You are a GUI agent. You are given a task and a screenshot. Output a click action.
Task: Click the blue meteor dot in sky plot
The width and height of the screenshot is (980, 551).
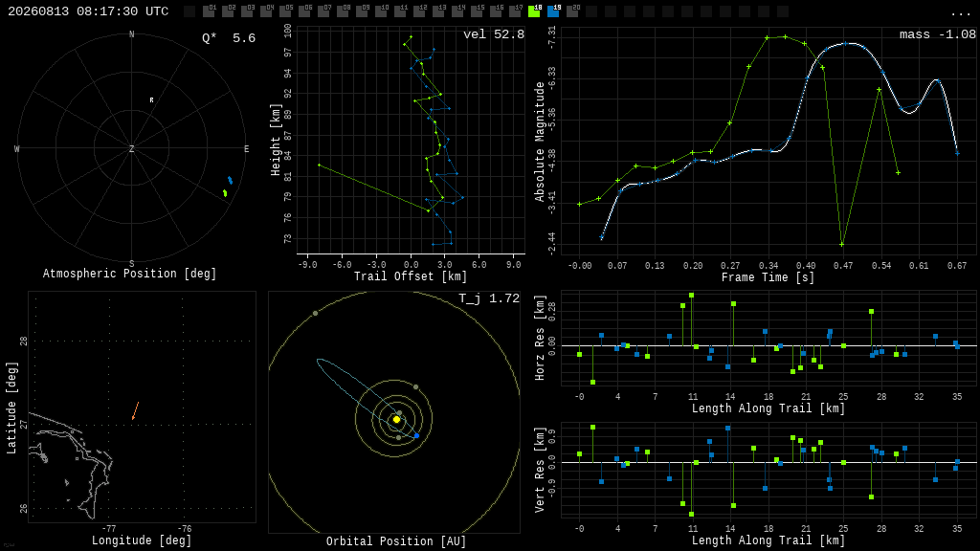click(230, 181)
